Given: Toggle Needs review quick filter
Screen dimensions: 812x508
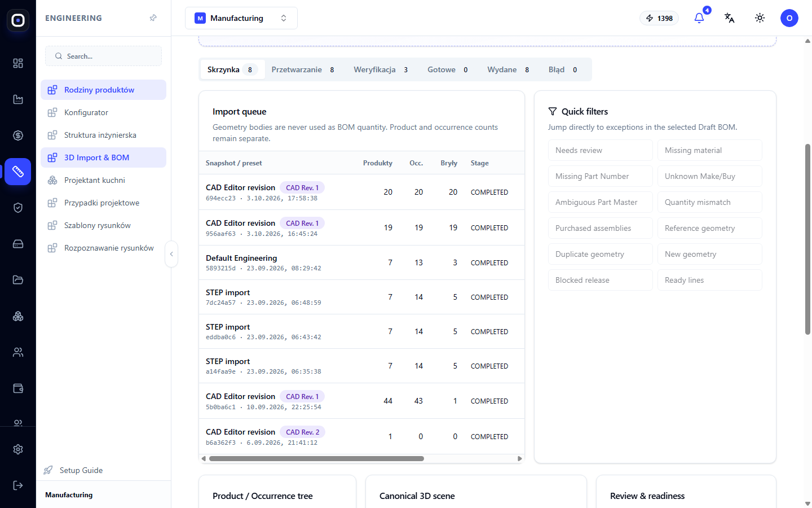Looking at the screenshot, I should [x=601, y=150].
